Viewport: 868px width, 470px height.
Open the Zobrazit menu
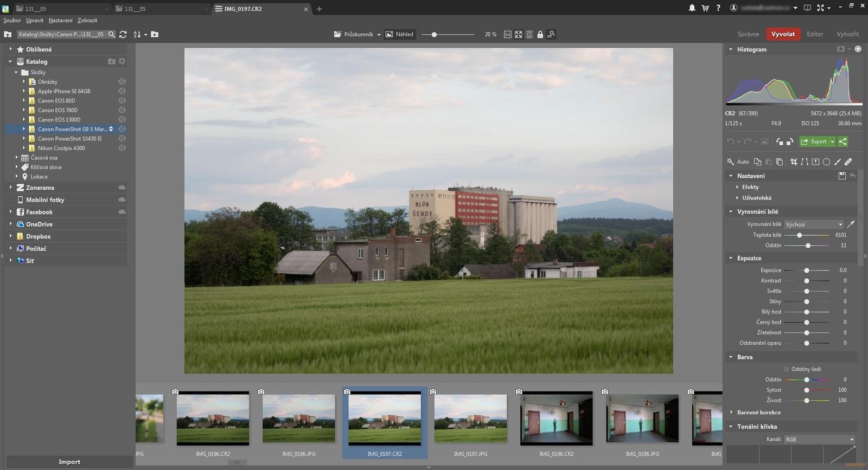click(87, 20)
